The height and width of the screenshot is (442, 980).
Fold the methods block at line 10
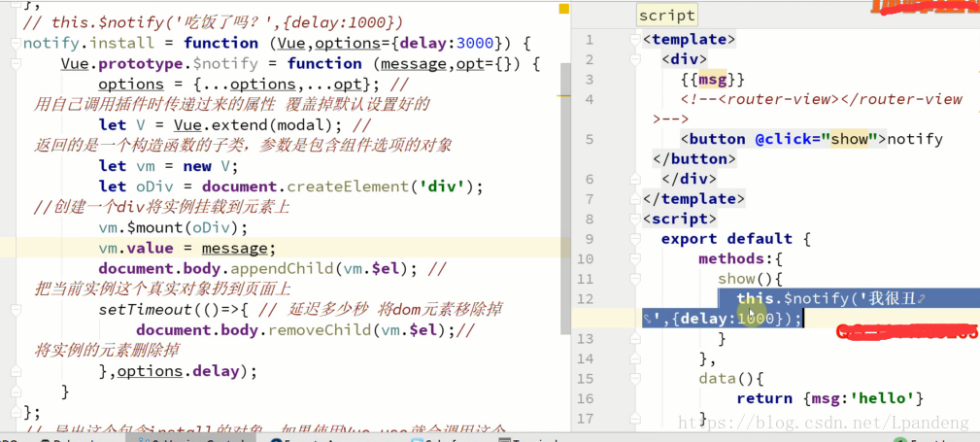click(635, 258)
